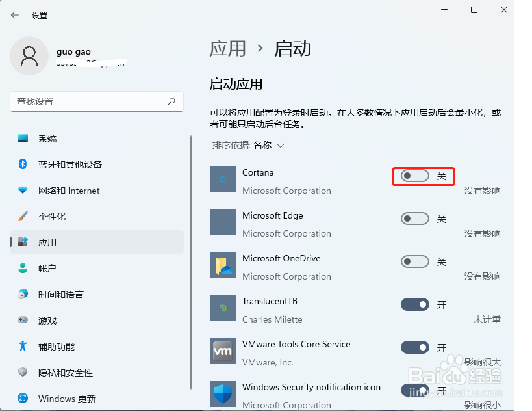
Task: Open 网络和 Internet settings category
Action: (x=97, y=191)
